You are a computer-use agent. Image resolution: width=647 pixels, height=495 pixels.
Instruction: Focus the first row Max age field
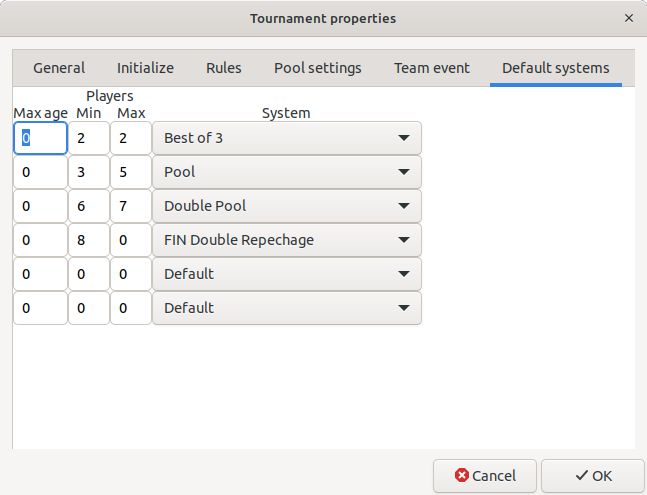[x=40, y=138]
